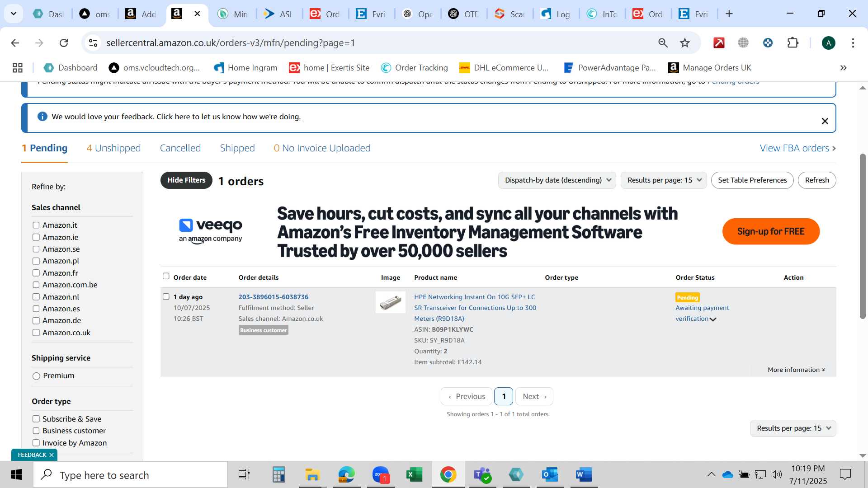Screen dimensions: 868x488
Task: Expand Awaiting payment verification details
Action: pyautogui.click(x=713, y=319)
